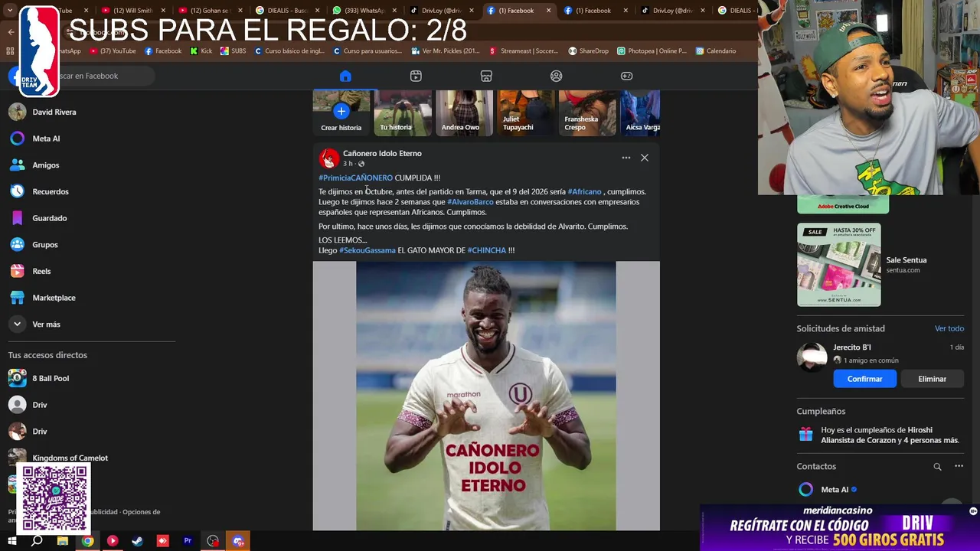The height and width of the screenshot is (551, 980).
Task: Click the #CHINCHA hashtag
Action: 487,250
